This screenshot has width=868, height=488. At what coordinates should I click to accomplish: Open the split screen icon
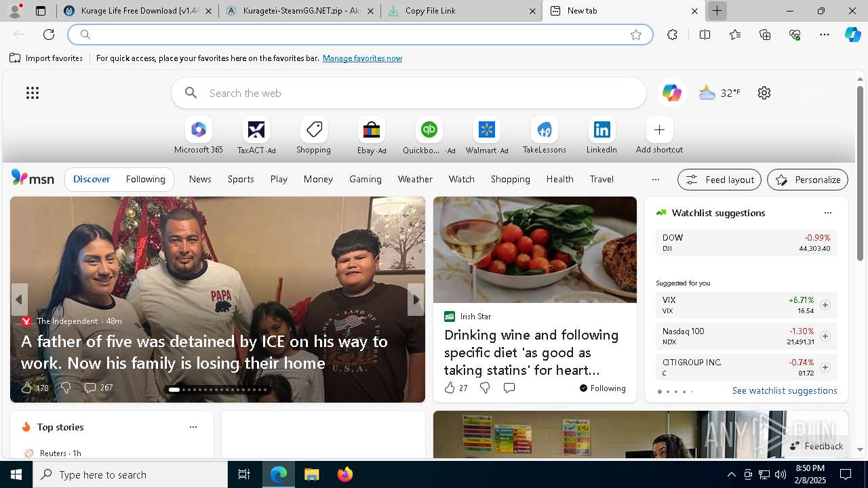pyautogui.click(x=705, y=35)
